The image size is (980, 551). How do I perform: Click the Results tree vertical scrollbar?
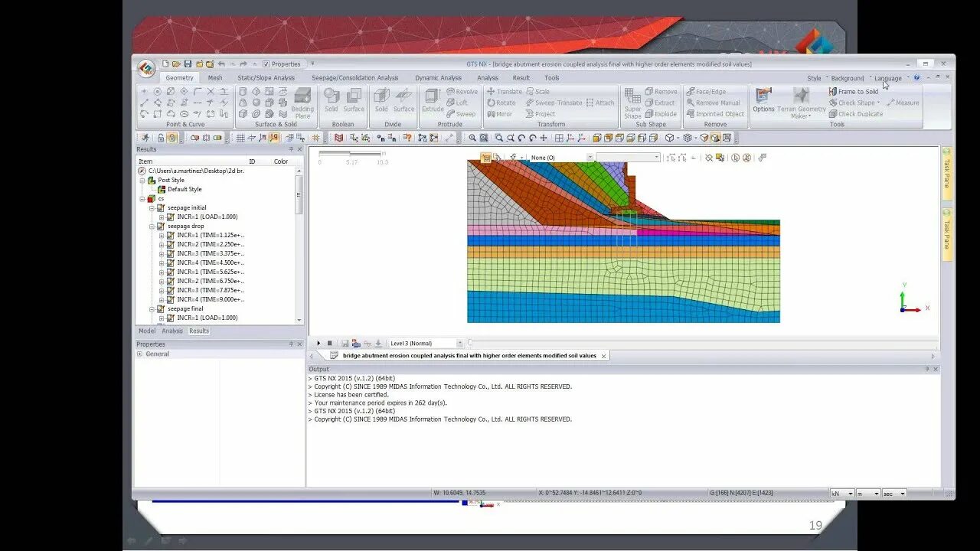(x=299, y=245)
